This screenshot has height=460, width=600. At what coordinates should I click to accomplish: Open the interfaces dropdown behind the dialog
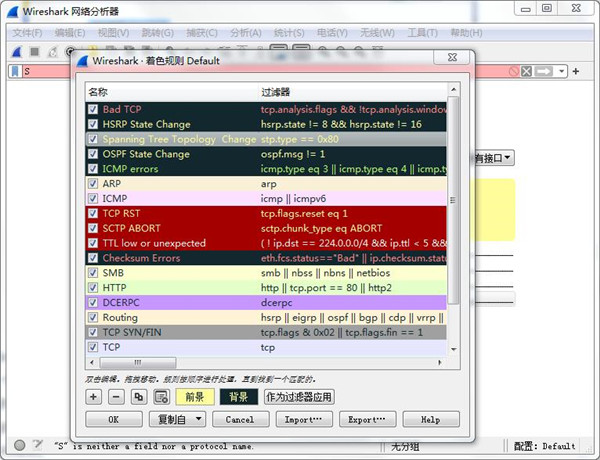click(494, 158)
